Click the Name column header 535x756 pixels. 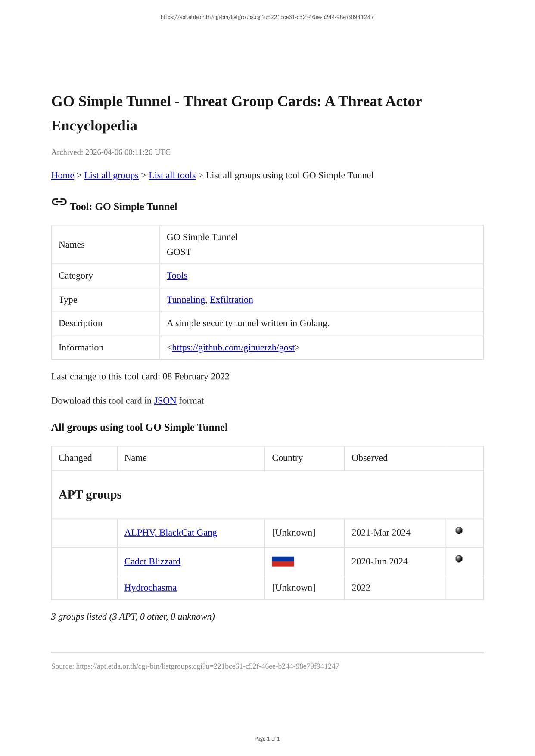[x=136, y=458]
